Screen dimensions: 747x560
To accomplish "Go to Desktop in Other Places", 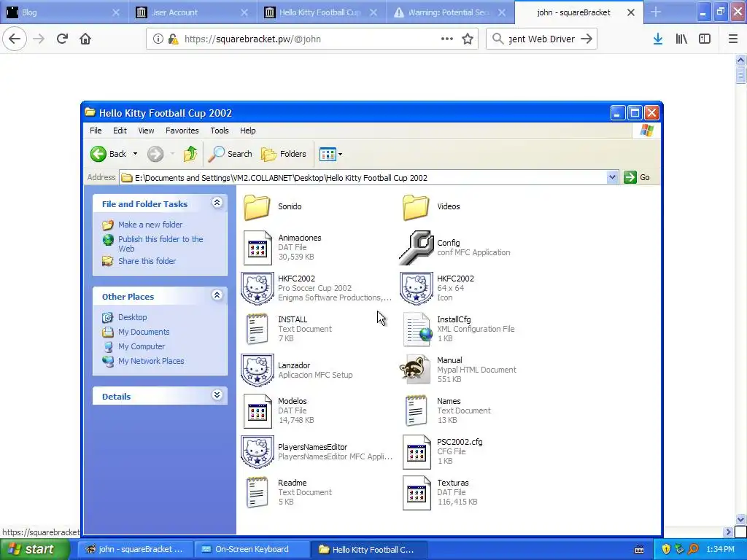I will pyautogui.click(x=133, y=317).
